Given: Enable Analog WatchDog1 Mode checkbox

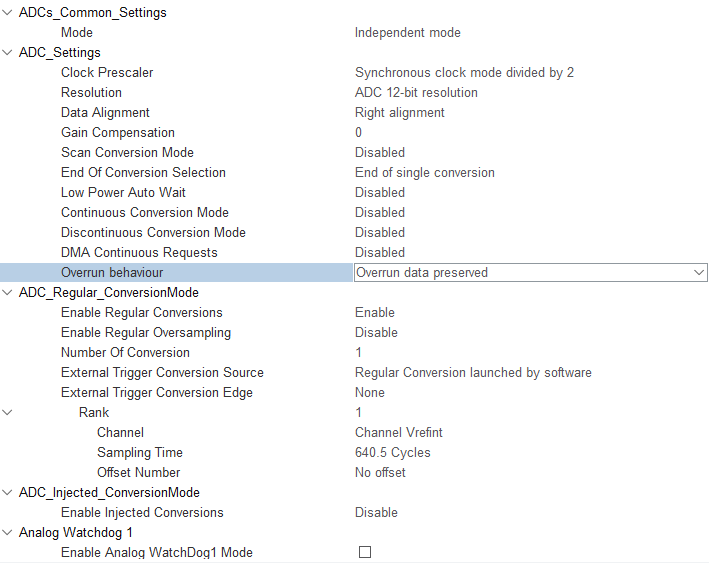Looking at the screenshot, I should [x=365, y=552].
